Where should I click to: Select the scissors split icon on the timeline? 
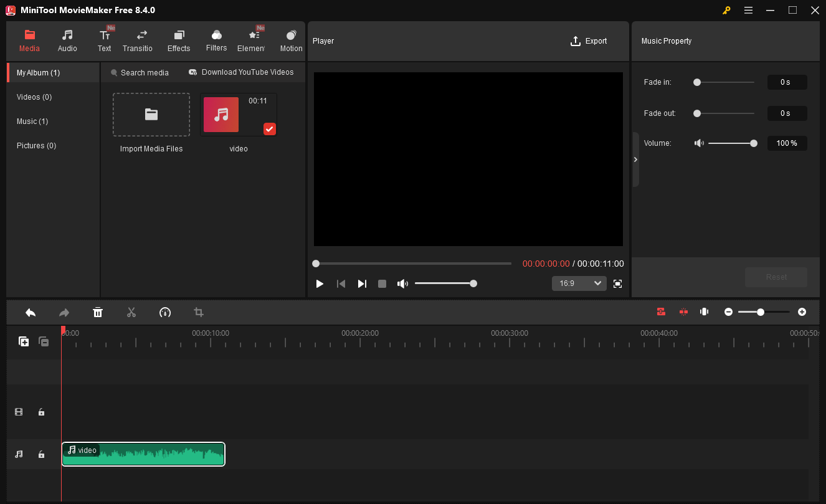click(131, 312)
